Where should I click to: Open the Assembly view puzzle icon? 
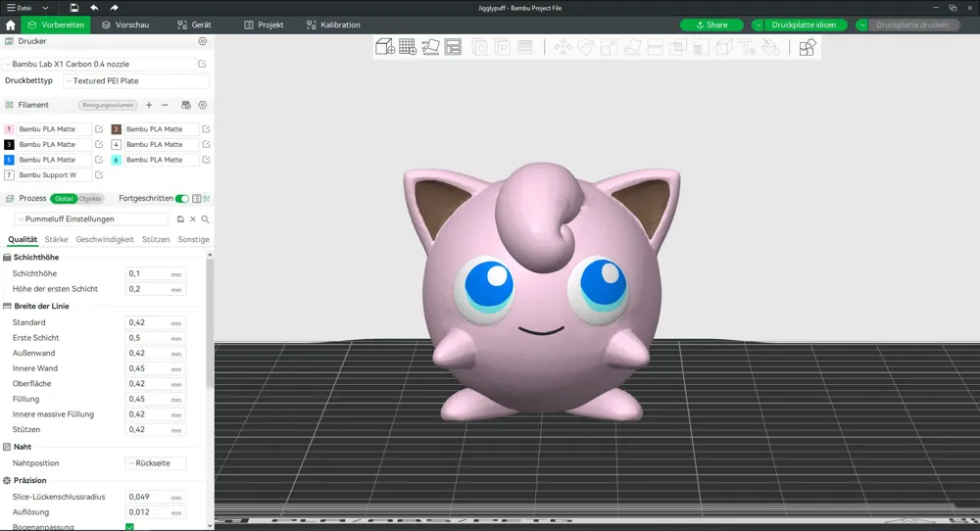click(x=808, y=47)
